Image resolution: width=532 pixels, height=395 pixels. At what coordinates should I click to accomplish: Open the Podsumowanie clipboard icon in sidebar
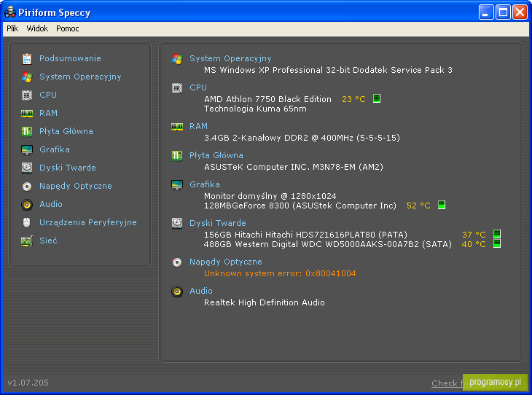pos(27,59)
